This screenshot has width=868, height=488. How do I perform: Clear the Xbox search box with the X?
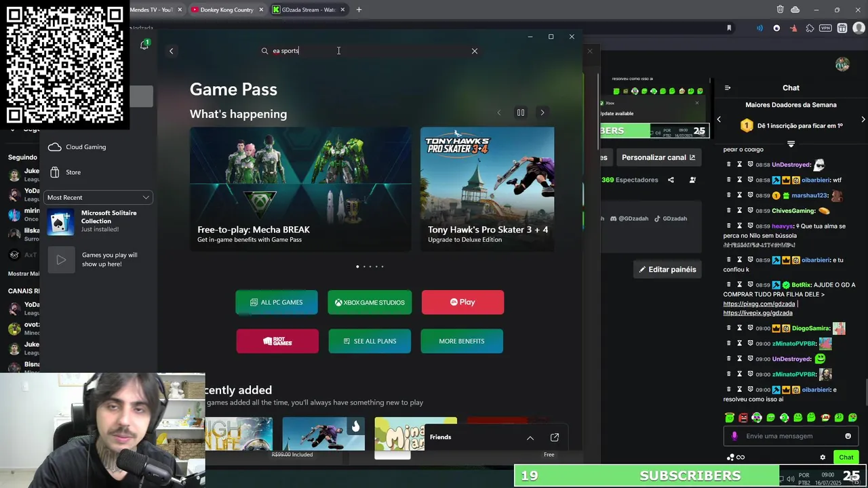[x=475, y=51]
